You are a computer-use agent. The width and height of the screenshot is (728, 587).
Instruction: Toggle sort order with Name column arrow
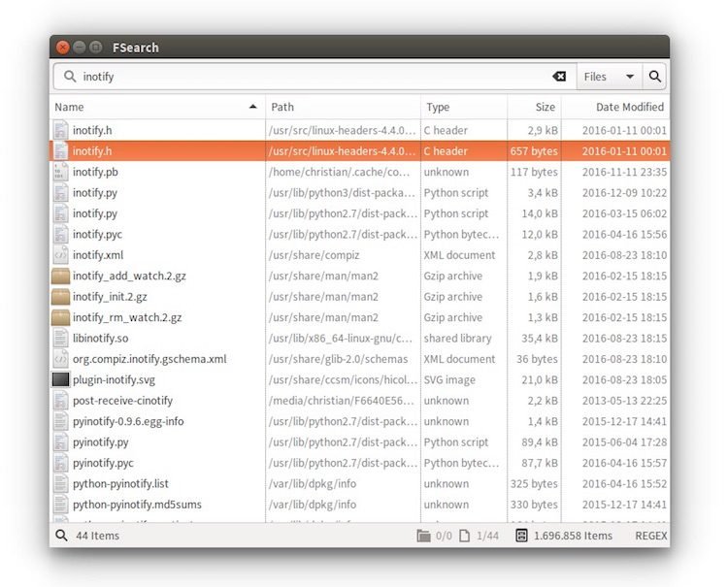tap(253, 107)
